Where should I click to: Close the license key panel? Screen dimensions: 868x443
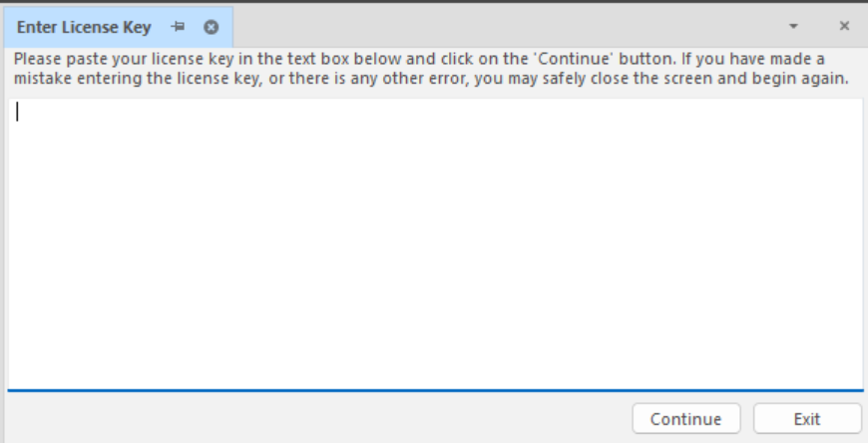tap(844, 27)
